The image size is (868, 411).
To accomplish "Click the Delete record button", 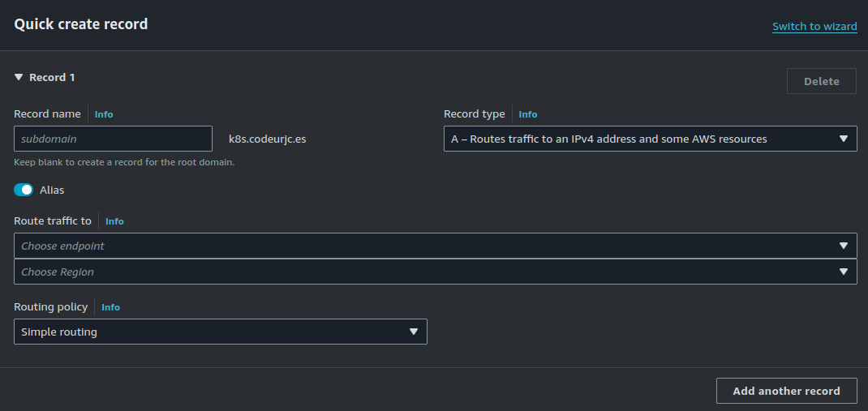I will pyautogui.click(x=822, y=81).
